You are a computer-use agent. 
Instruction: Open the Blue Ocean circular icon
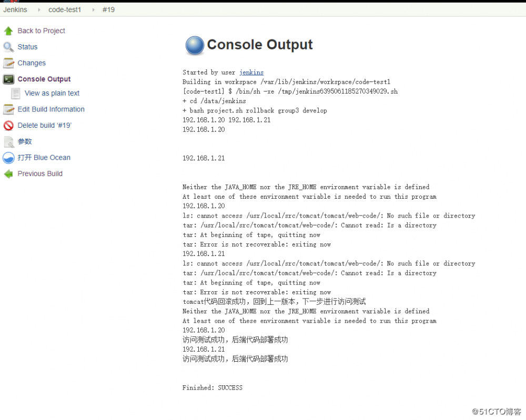8,157
